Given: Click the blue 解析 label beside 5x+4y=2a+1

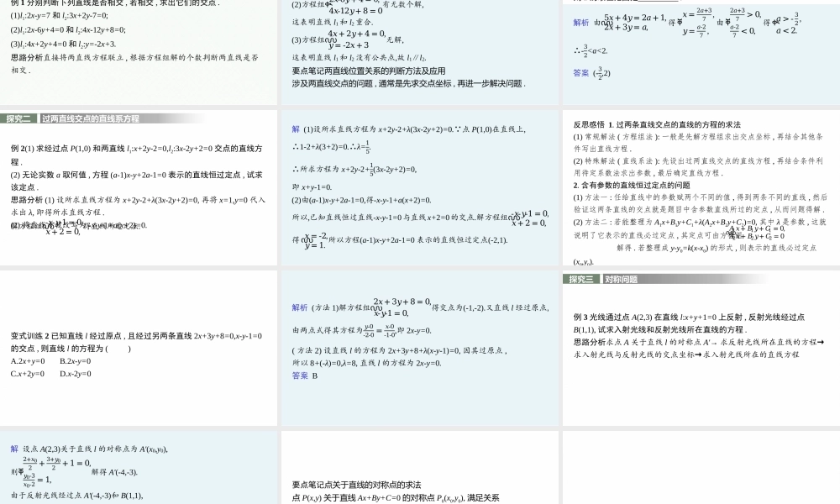Looking at the screenshot, I should pyautogui.click(x=581, y=20).
